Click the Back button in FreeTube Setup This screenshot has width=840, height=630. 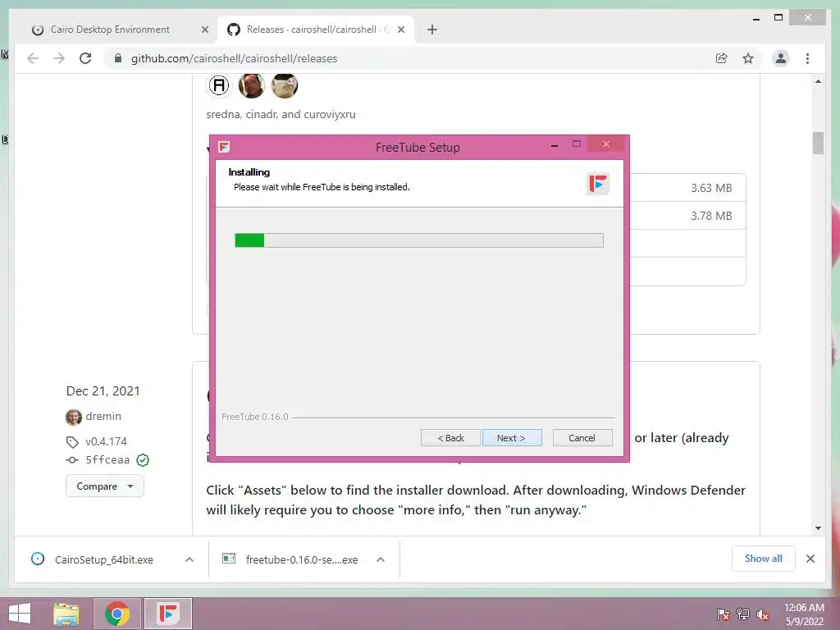pyautogui.click(x=450, y=438)
